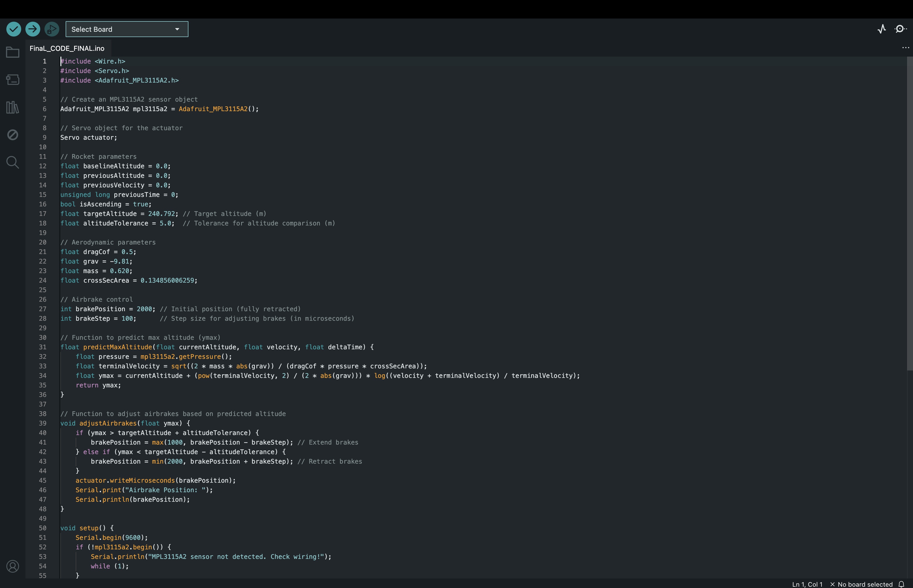Open the editor tab three-dots menu
The image size is (913, 588).
click(905, 48)
